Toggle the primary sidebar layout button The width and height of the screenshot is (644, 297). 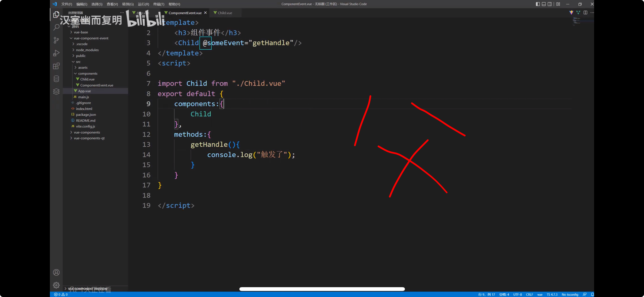tap(537, 4)
